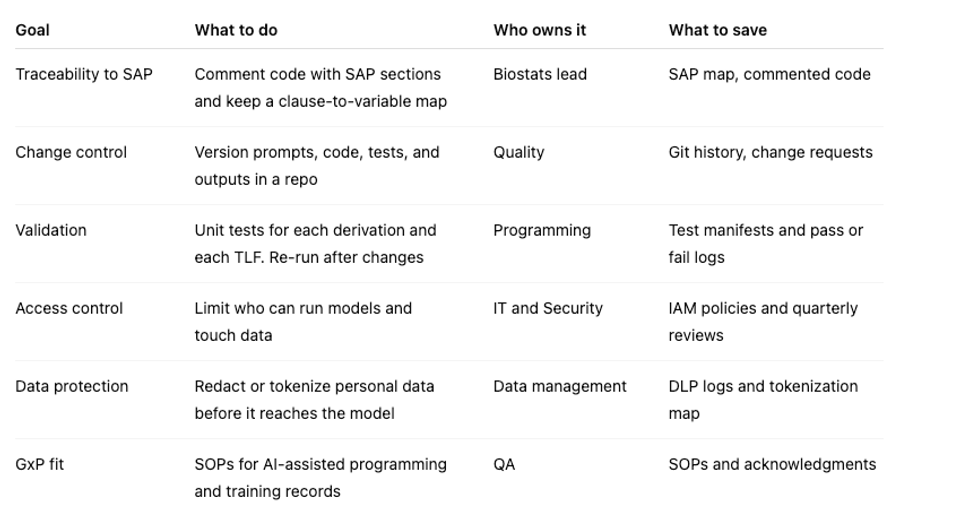
Task: Click the What to do column header
Action: tap(236, 30)
